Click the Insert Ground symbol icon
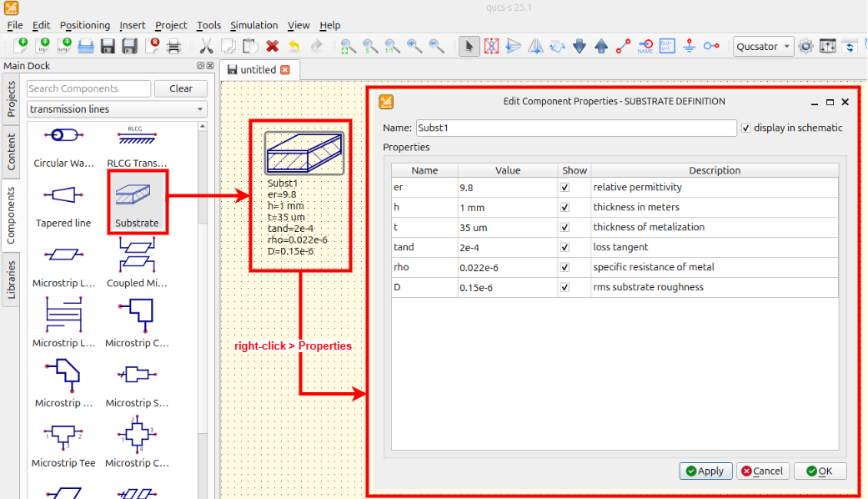Screen dimensions: 868x499 [x=690, y=47]
